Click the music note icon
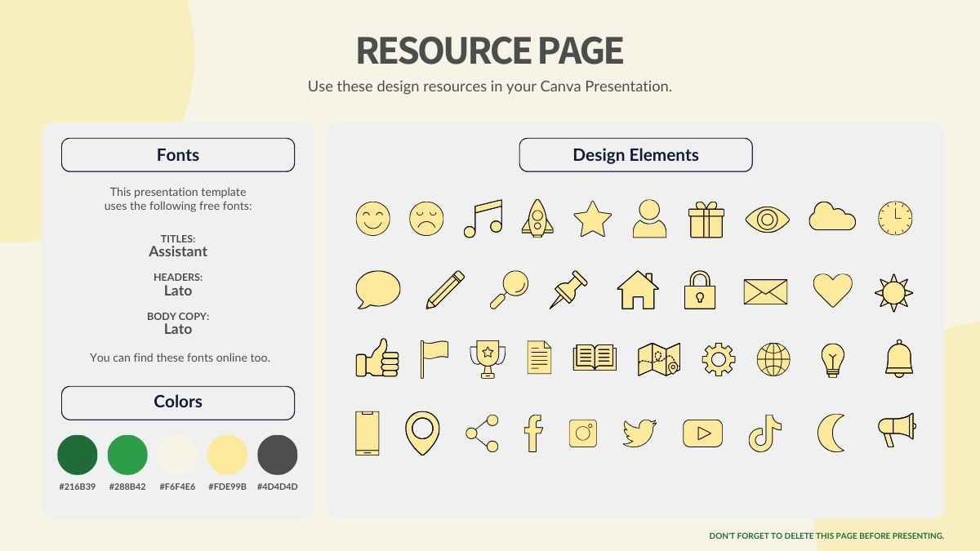The width and height of the screenshot is (980, 551). (x=483, y=219)
